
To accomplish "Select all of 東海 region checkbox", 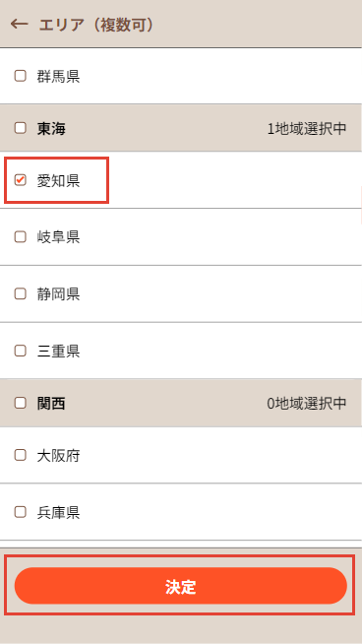I will tap(20, 128).
